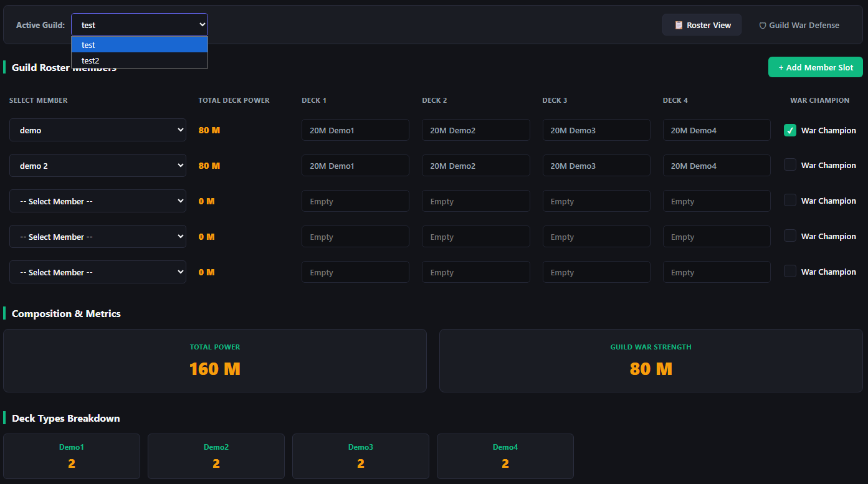Select the Deck 3 field in the demo row

click(596, 130)
